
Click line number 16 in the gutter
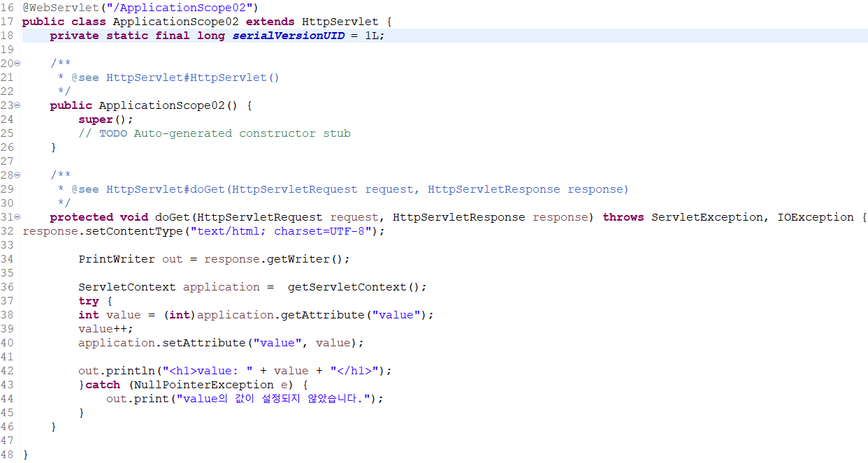coord(8,7)
